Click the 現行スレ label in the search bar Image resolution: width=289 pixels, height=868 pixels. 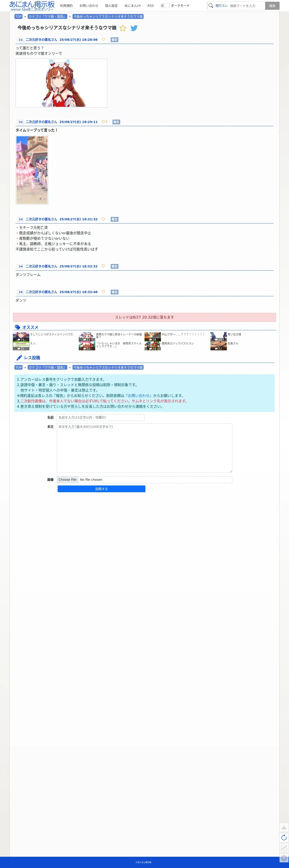point(222,6)
